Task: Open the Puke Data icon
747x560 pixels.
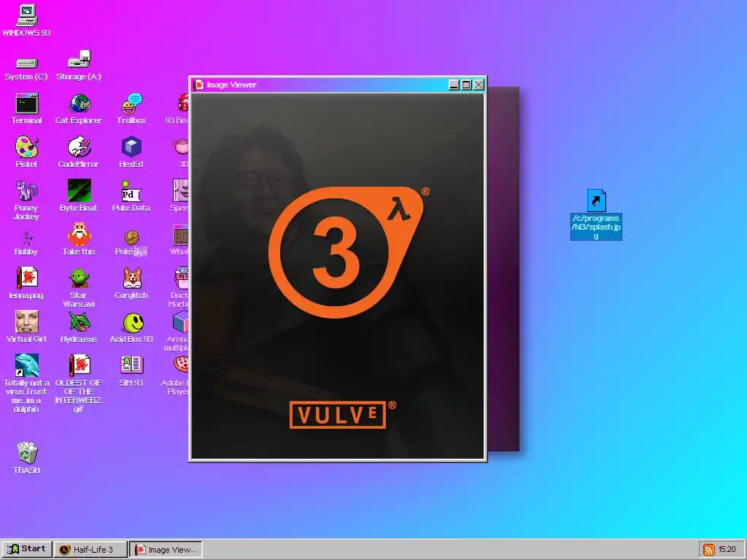Action: pos(131,192)
